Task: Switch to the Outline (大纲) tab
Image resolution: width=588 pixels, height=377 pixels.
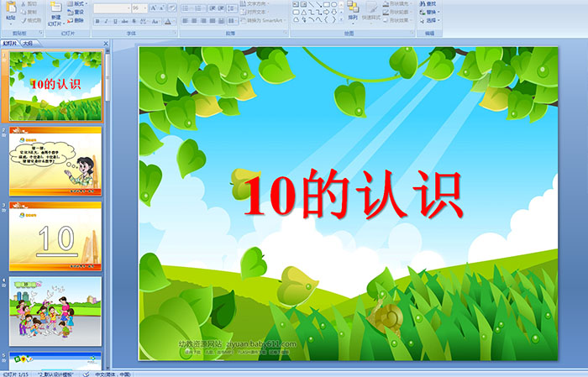Action: (x=29, y=42)
